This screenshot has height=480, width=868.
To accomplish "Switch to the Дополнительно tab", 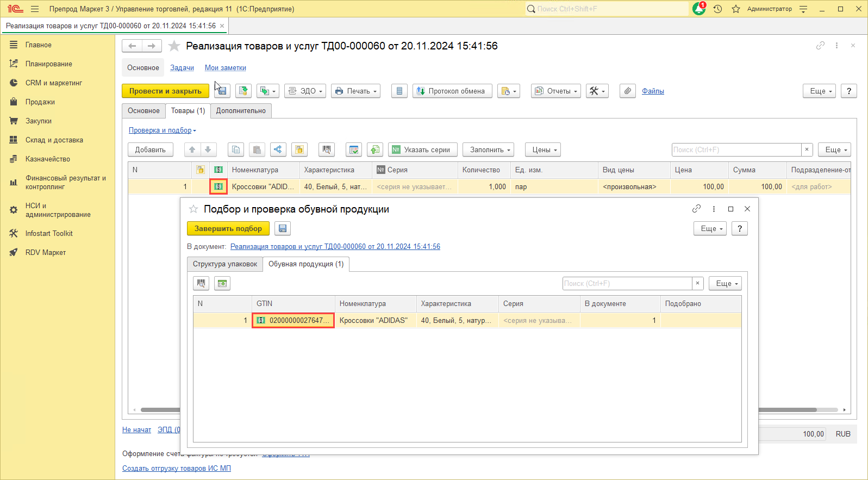I will pos(241,111).
